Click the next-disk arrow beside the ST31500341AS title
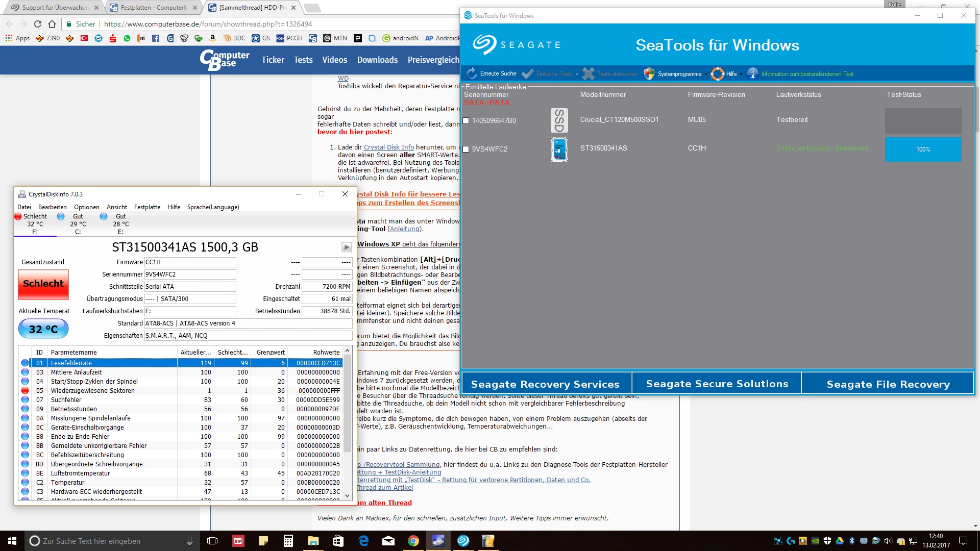The image size is (980, 551). pyautogui.click(x=347, y=247)
